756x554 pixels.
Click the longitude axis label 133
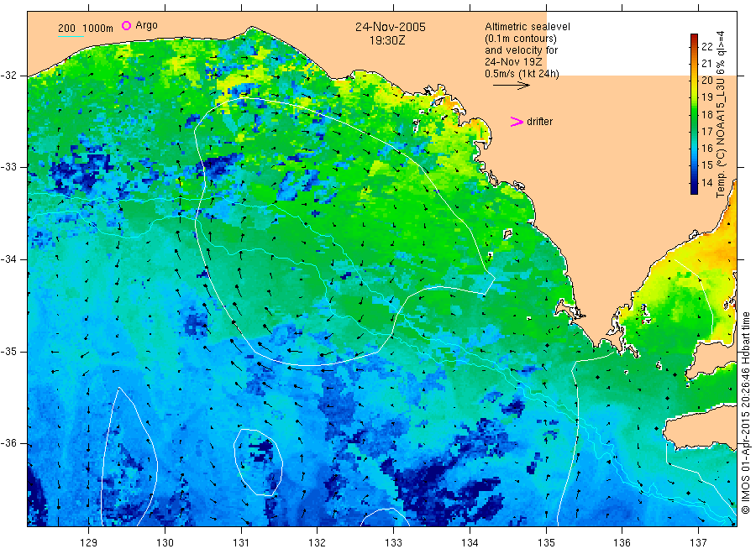393,543
